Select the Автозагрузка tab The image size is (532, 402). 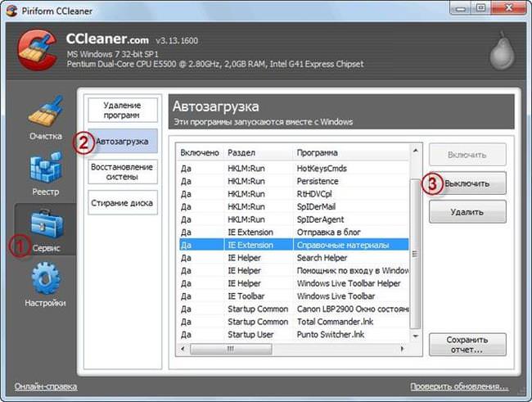123,142
